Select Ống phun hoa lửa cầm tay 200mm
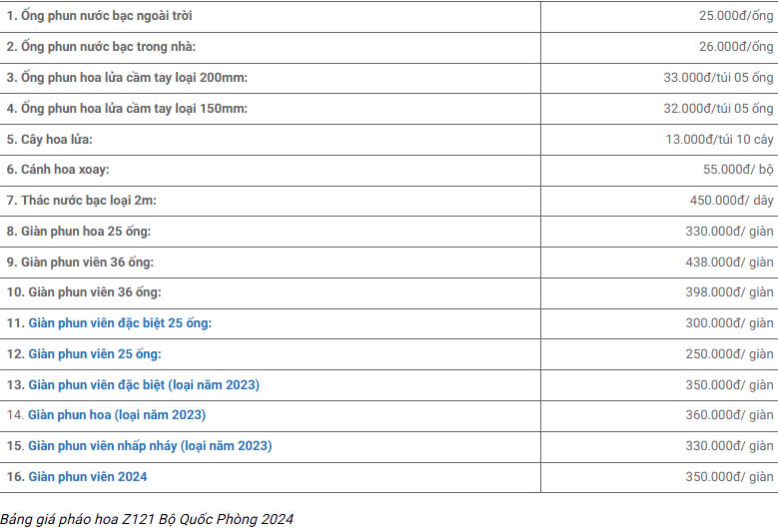 pyautogui.click(x=127, y=78)
